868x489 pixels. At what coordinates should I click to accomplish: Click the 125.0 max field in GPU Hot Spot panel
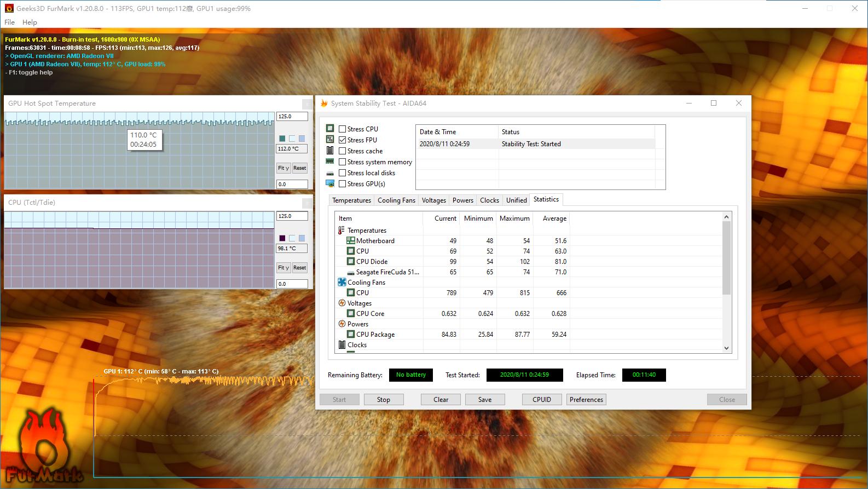click(x=292, y=117)
